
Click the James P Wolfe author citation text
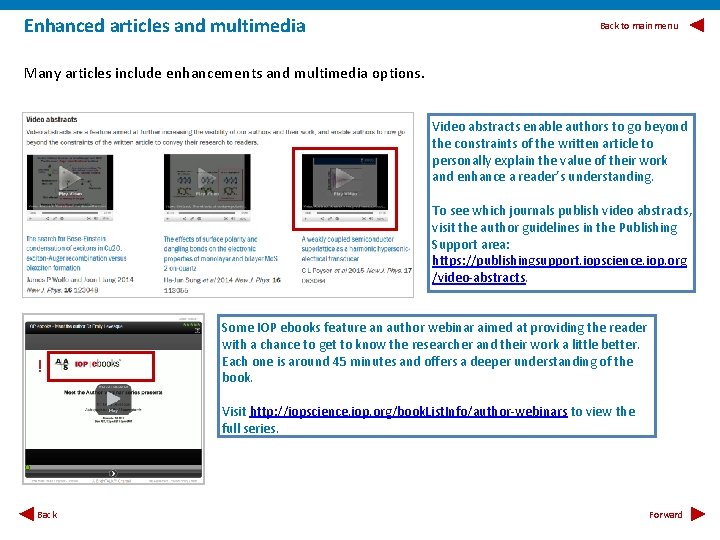coord(80,285)
